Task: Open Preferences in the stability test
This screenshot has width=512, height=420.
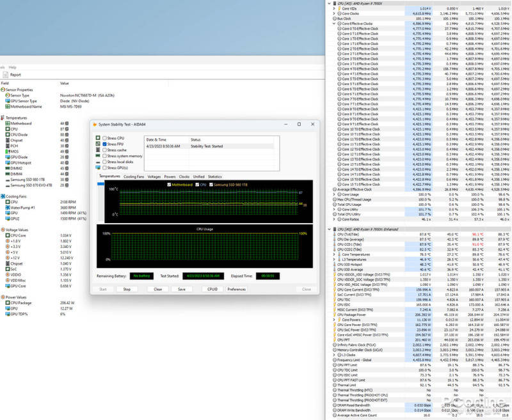Action: [x=236, y=289]
